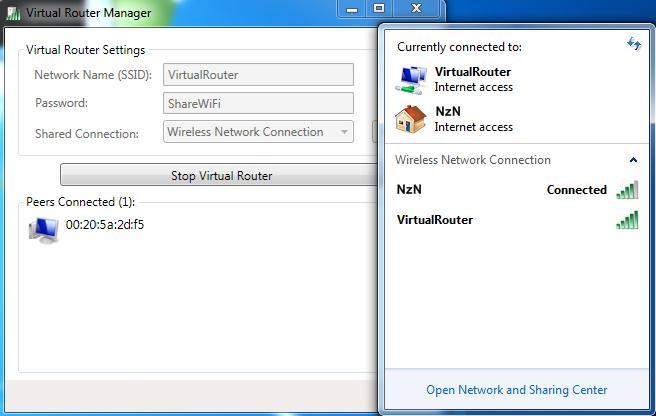This screenshot has height=416, width=656.
Task: Click the Password field showing ShareWiFi
Action: click(x=258, y=103)
